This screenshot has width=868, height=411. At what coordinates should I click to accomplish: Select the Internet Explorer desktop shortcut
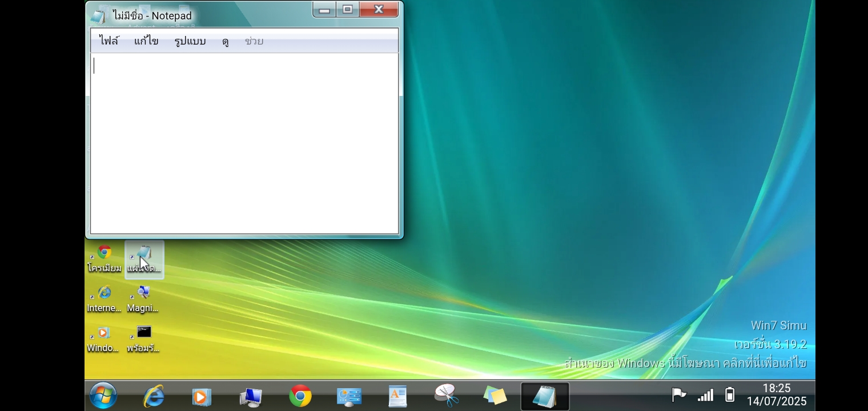[104, 300]
